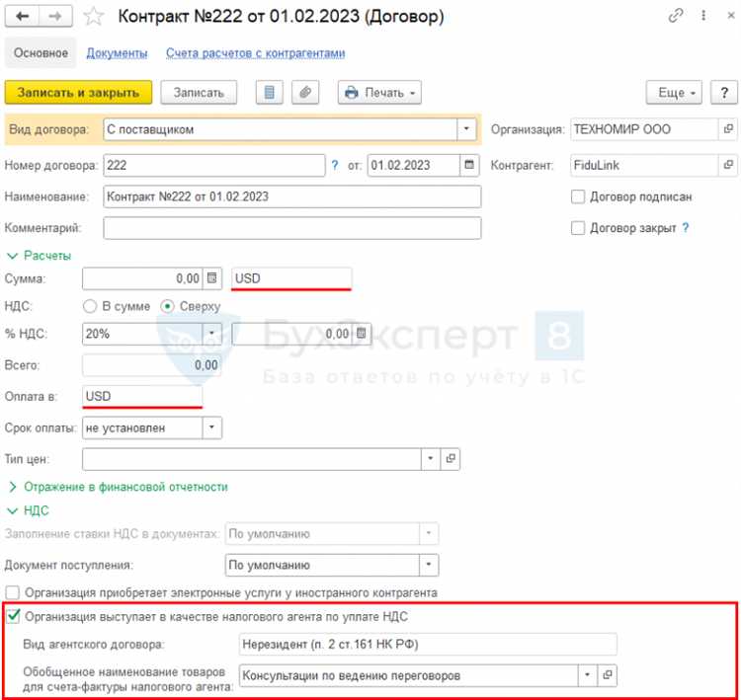741x700 pixels.
Task: Click the contract currency USD field
Action: point(291,278)
